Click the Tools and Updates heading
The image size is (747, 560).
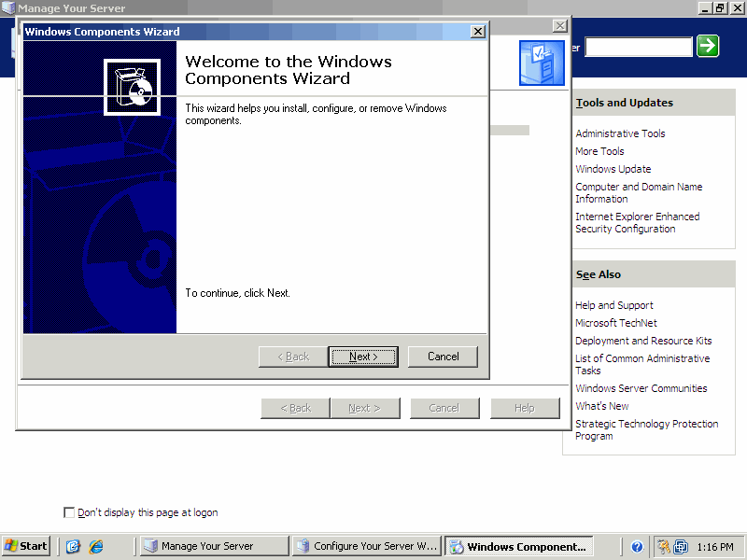click(x=624, y=103)
